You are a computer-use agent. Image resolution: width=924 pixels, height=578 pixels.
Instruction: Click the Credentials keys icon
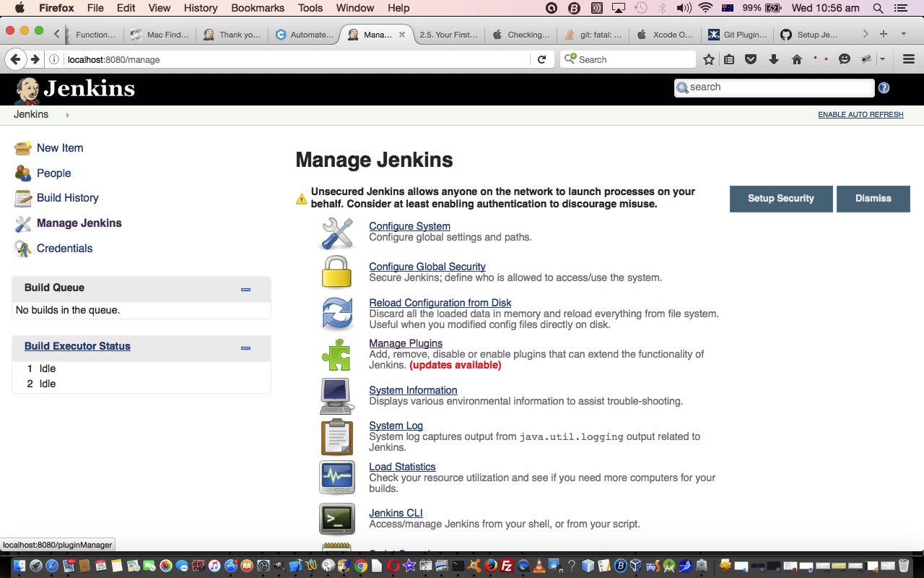tap(23, 249)
